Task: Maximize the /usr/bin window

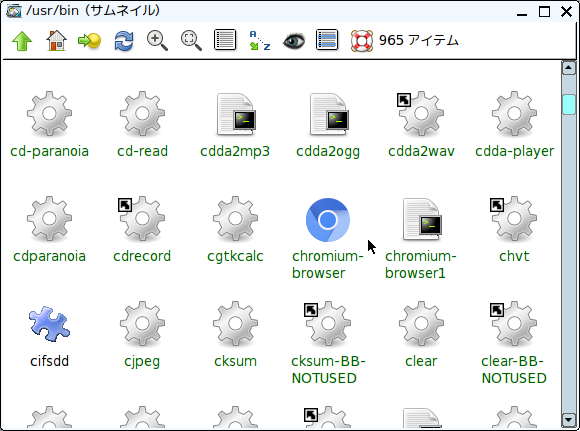Action: tap(544, 12)
